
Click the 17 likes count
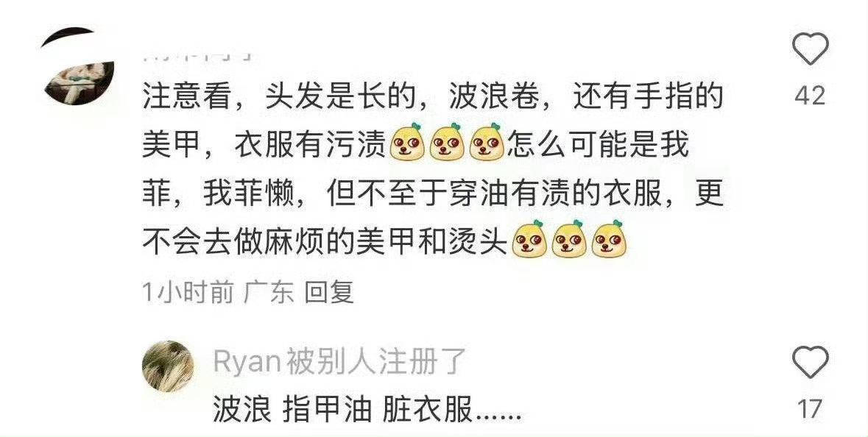(809, 409)
